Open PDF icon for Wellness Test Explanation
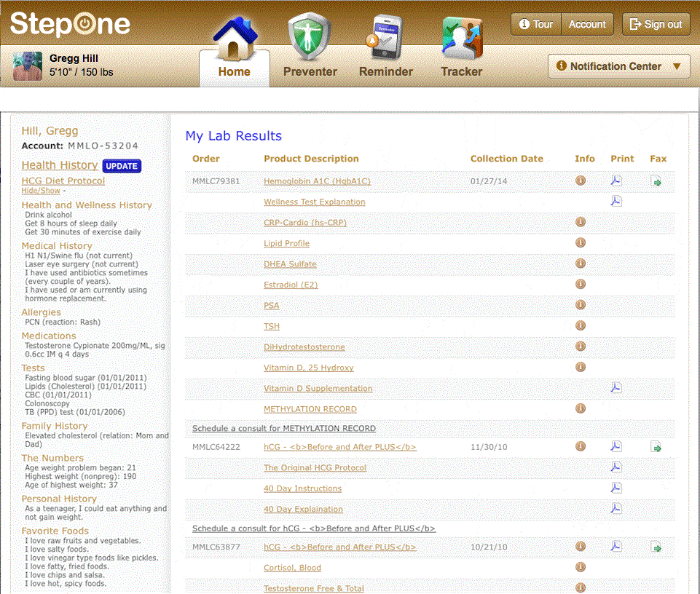Screen dimensions: 700x594 (x=616, y=202)
